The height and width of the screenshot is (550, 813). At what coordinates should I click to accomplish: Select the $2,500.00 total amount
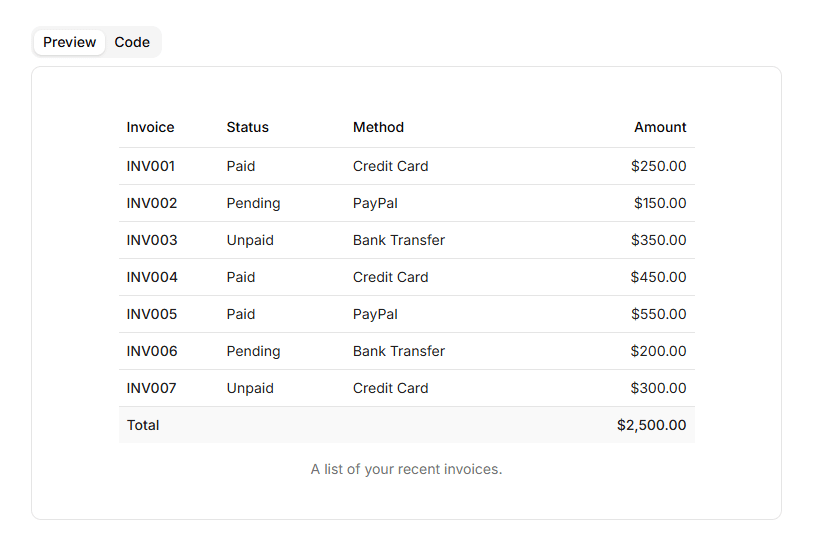[x=651, y=425]
